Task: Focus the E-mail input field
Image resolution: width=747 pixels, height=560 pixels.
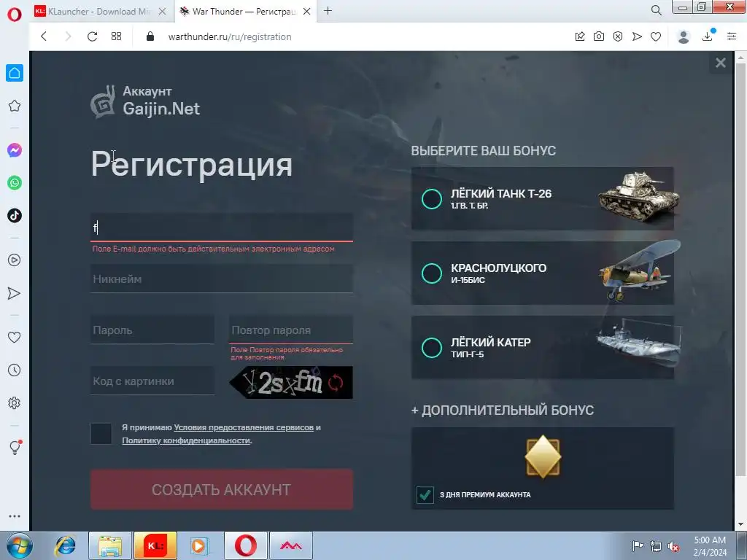Action: click(222, 227)
